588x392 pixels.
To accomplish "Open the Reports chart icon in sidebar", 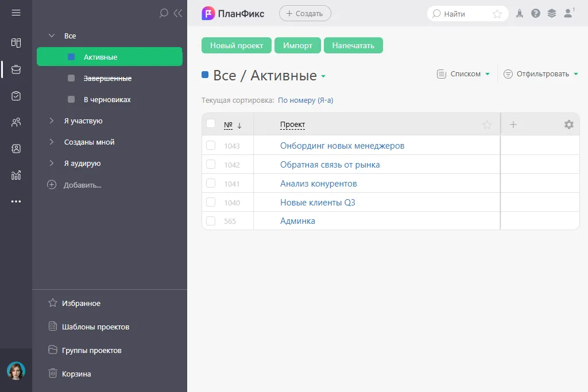I will [16, 175].
